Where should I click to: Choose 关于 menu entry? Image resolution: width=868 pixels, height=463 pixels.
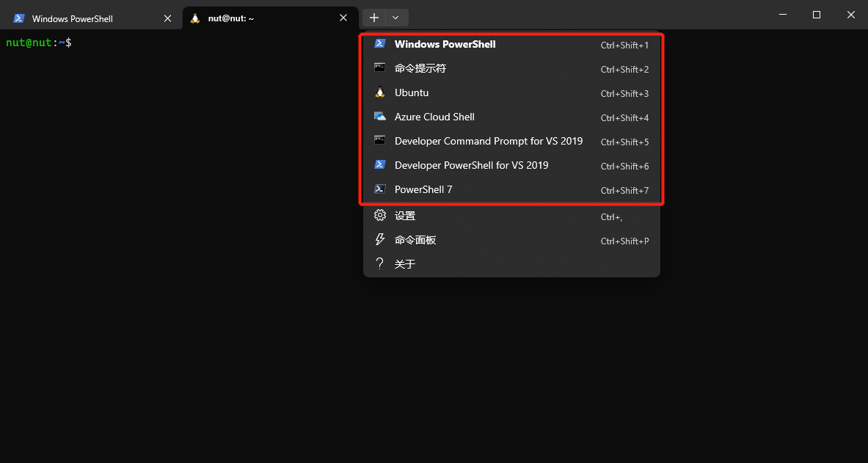511,264
